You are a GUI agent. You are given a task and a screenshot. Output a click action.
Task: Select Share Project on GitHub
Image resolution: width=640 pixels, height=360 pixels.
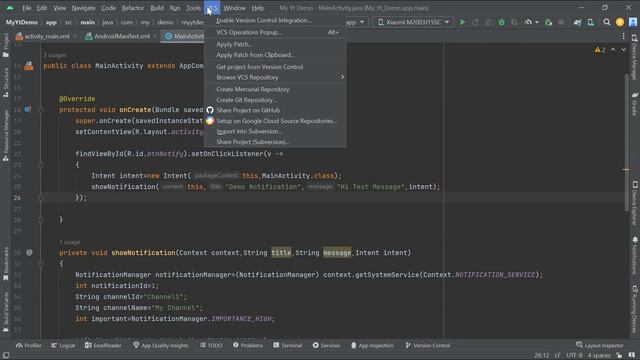(x=275, y=110)
